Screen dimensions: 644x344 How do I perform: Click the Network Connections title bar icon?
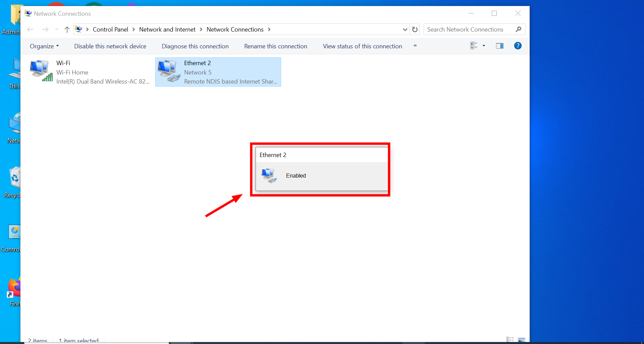coord(28,13)
